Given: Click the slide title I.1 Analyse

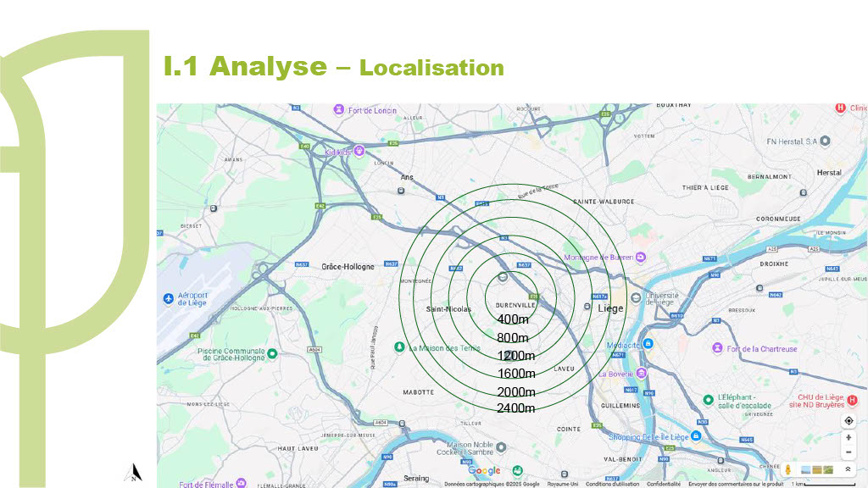Looking at the screenshot, I should [x=245, y=66].
